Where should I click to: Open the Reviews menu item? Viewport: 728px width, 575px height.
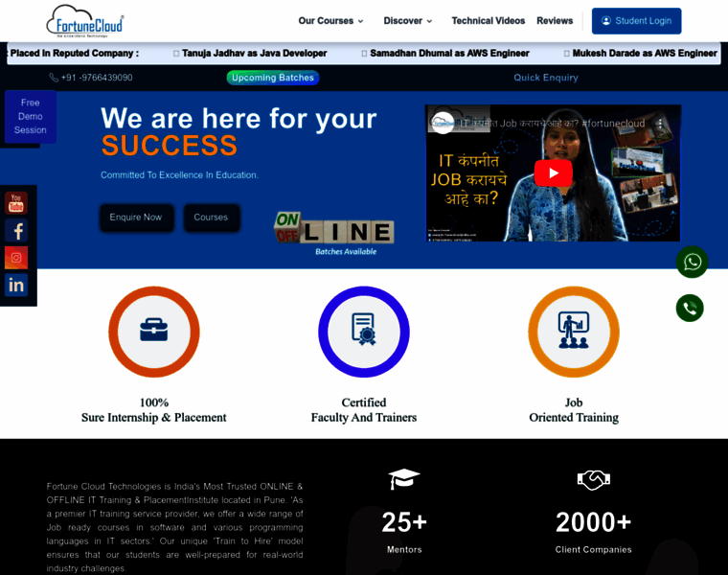coord(555,21)
